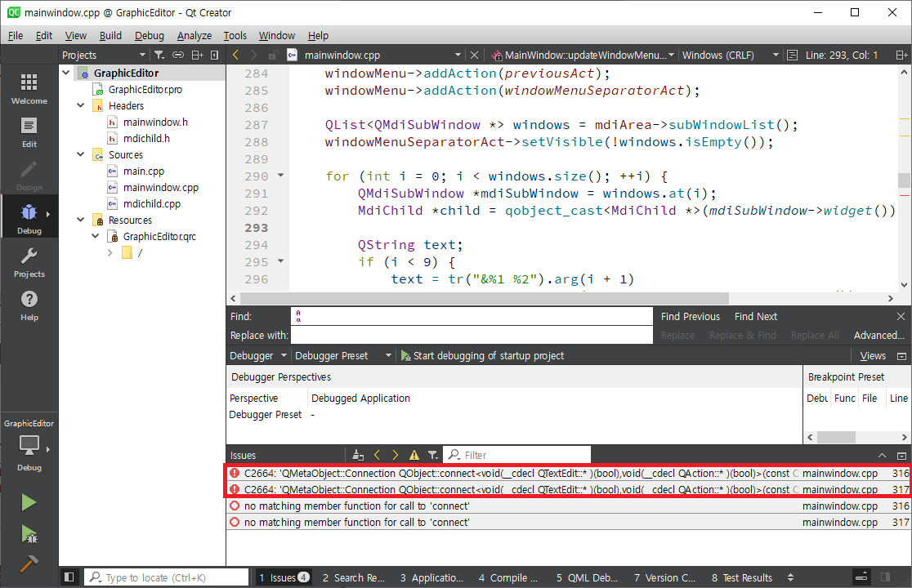912x588 pixels.
Task: Collapse the Sources folder
Action: click(81, 154)
